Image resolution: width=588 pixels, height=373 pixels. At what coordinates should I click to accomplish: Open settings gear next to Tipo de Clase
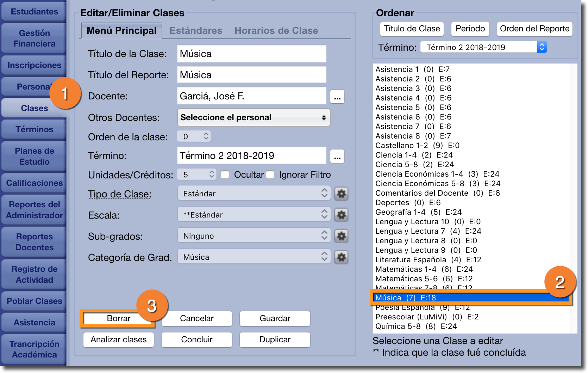tap(341, 194)
